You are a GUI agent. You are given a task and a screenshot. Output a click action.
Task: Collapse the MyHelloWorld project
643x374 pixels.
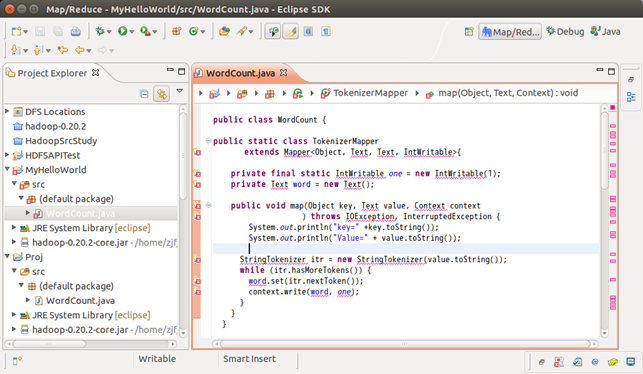[x=7, y=169]
